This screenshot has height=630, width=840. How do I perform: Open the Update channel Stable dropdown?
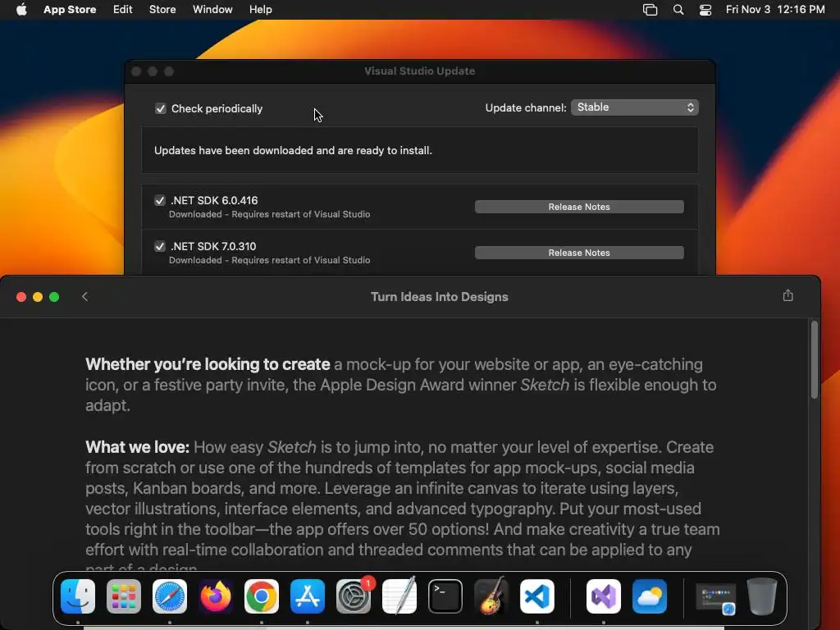click(x=635, y=107)
